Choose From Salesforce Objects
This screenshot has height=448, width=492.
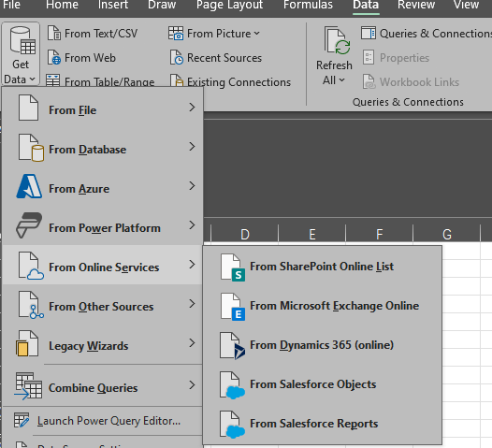click(323, 384)
